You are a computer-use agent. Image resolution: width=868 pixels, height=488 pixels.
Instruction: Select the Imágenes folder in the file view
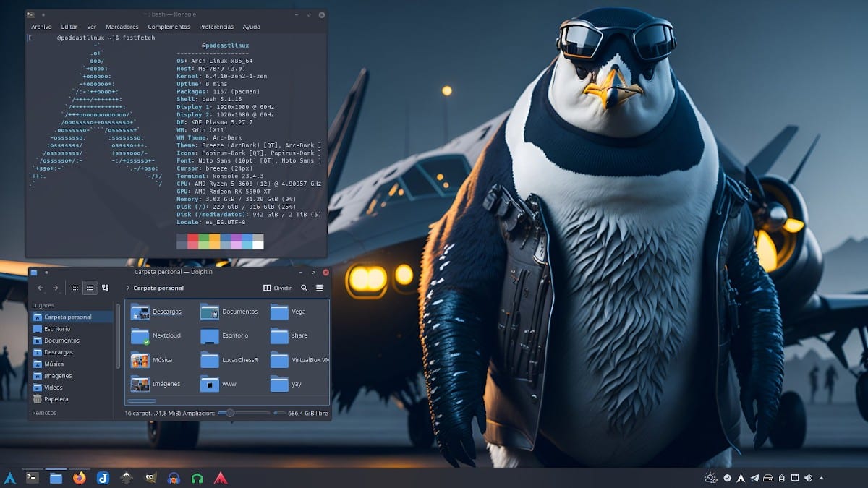(x=156, y=383)
